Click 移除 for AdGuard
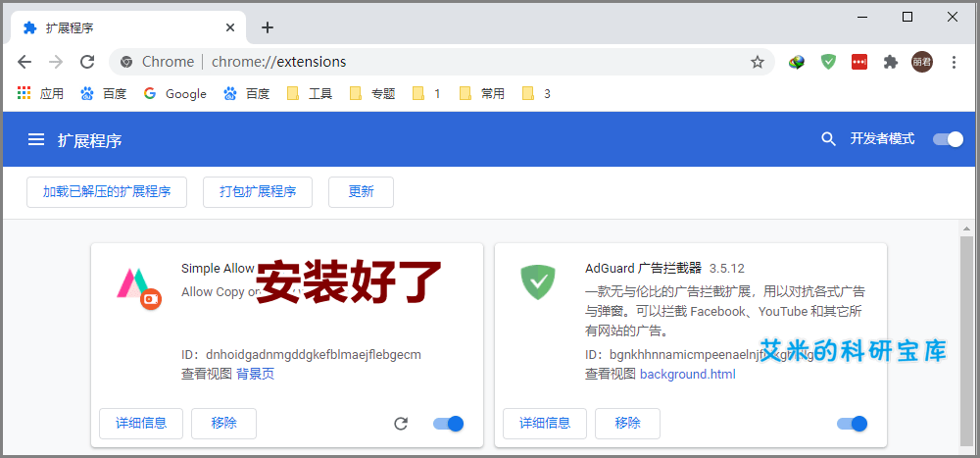Screen dimensions: 980x458 coord(627,424)
